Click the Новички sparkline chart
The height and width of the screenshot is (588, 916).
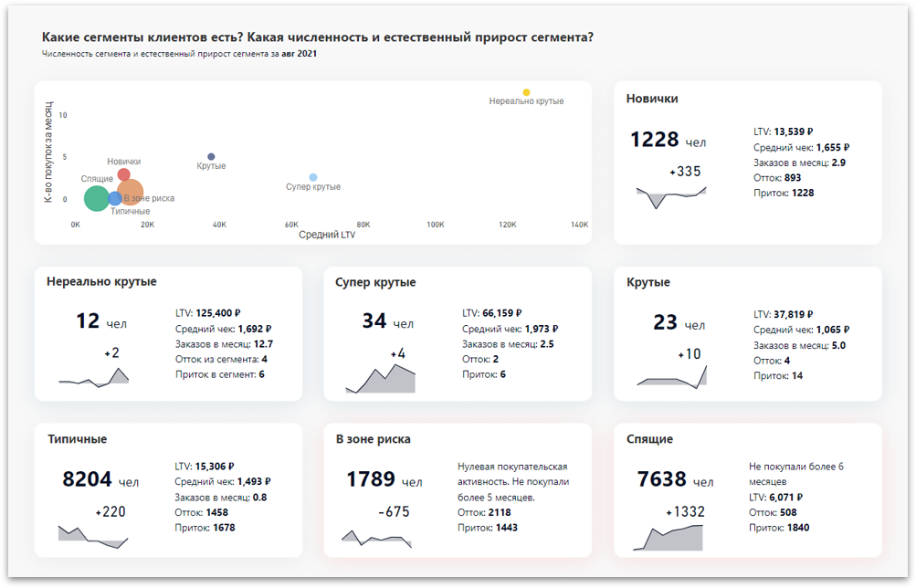(671, 197)
